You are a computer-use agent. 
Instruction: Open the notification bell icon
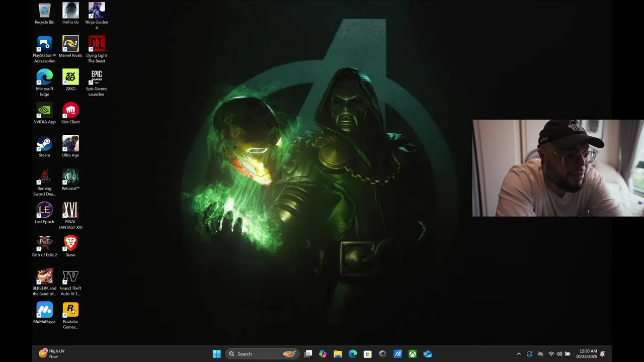[x=603, y=354]
